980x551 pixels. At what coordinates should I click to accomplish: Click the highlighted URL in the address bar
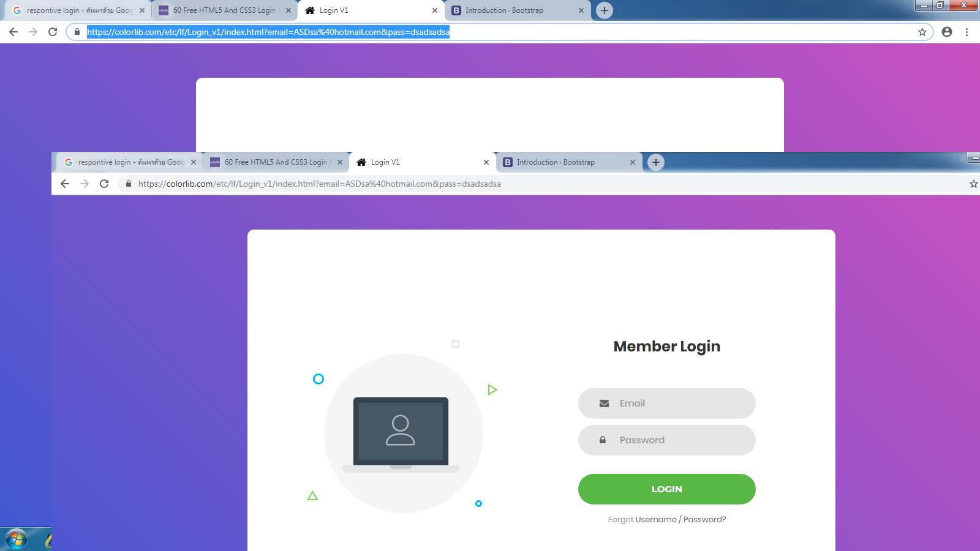[268, 32]
